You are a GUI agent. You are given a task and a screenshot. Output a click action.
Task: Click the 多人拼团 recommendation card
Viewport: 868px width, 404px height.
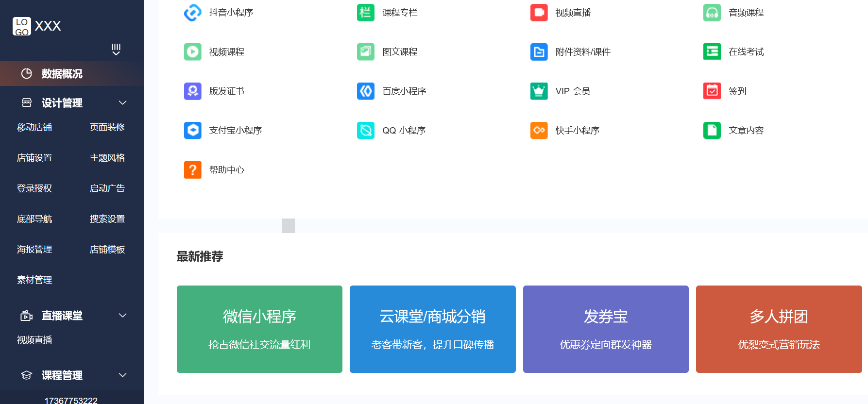pos(779,329)
